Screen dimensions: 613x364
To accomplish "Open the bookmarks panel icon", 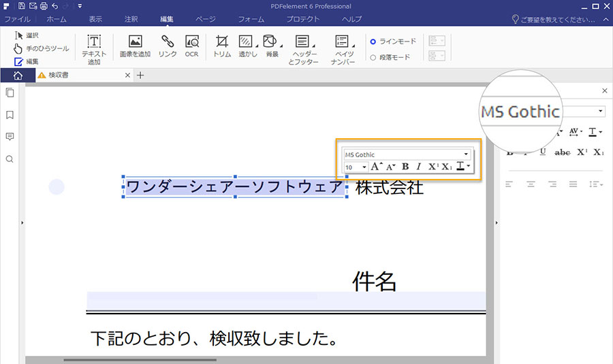I will point(10,115).
